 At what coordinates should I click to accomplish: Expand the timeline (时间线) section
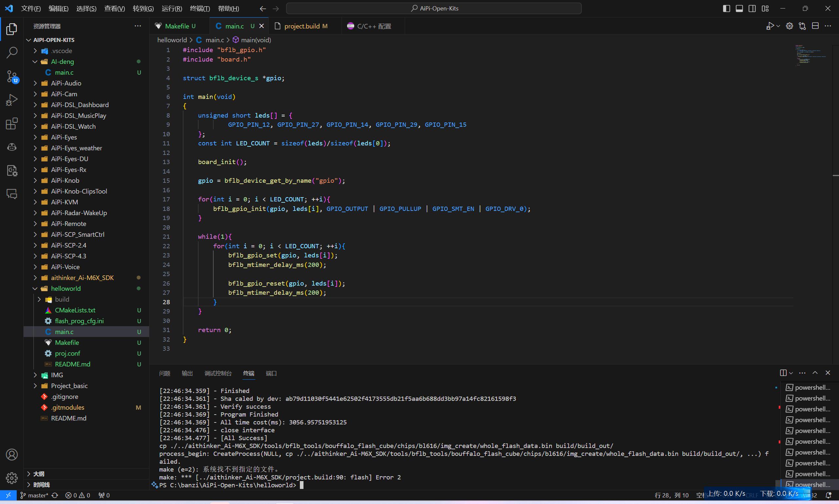pos(41,485)
